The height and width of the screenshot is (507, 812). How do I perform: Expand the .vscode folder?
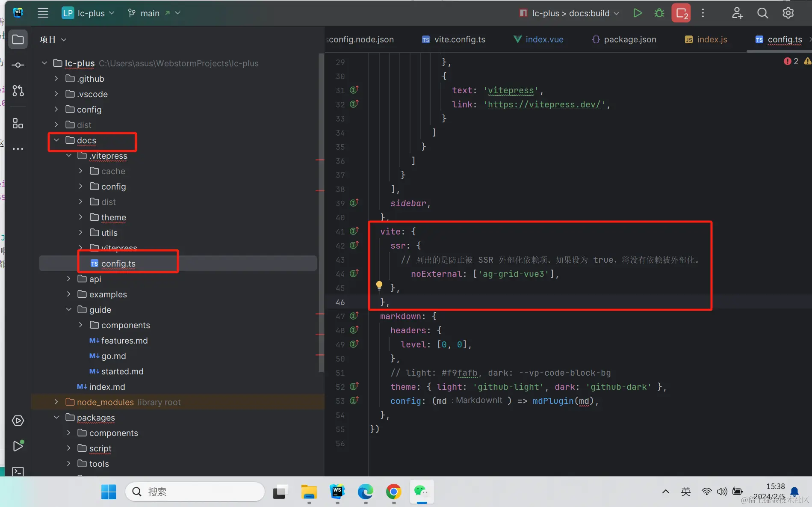pos(56,94)
